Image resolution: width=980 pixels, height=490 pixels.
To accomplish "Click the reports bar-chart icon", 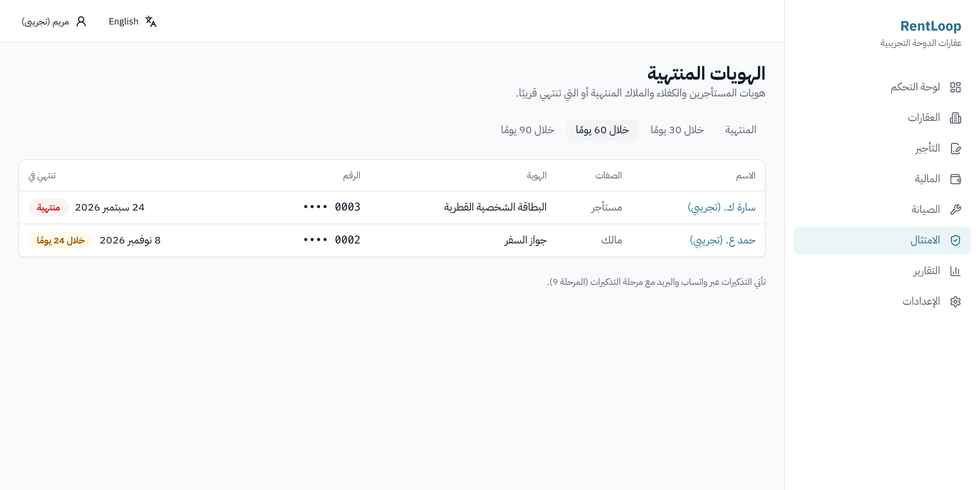I will pyautogui.click(x=955, y=271).
